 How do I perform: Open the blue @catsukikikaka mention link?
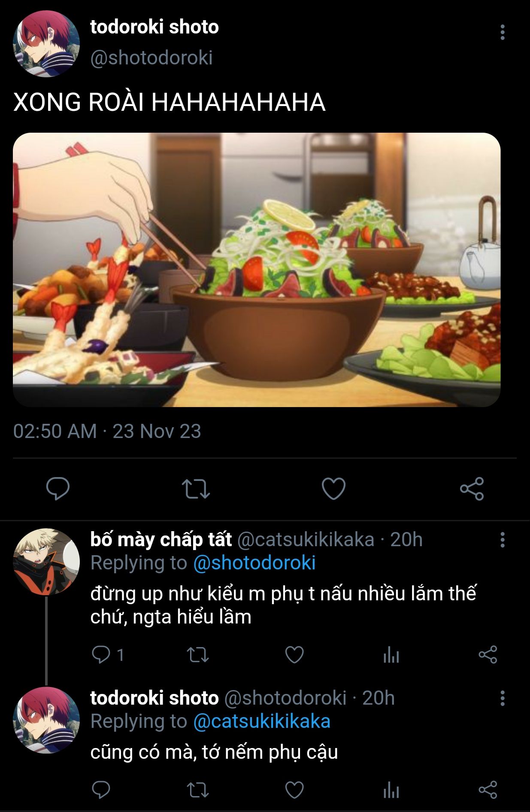pyautogui.click(x=262, y=722)
